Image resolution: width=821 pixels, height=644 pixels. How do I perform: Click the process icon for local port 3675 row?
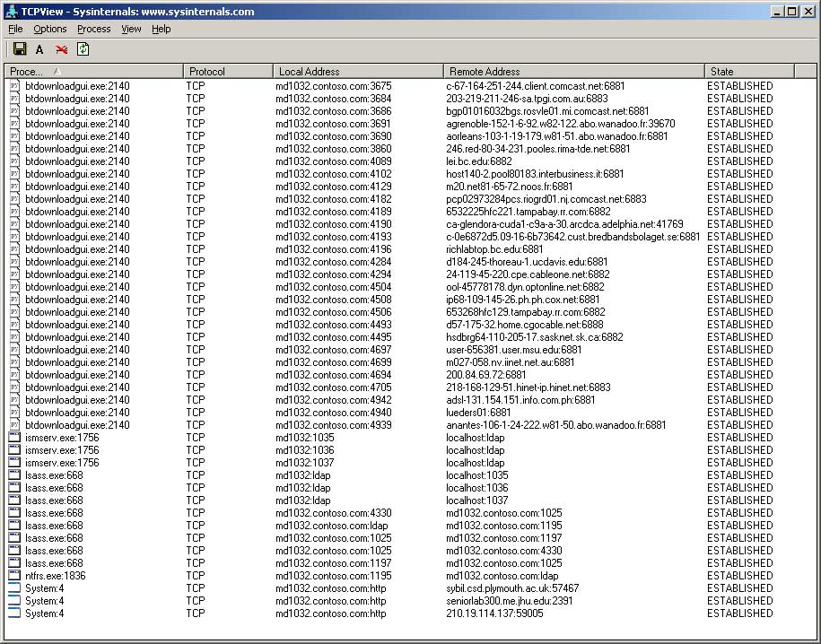[x=14, y=86]
